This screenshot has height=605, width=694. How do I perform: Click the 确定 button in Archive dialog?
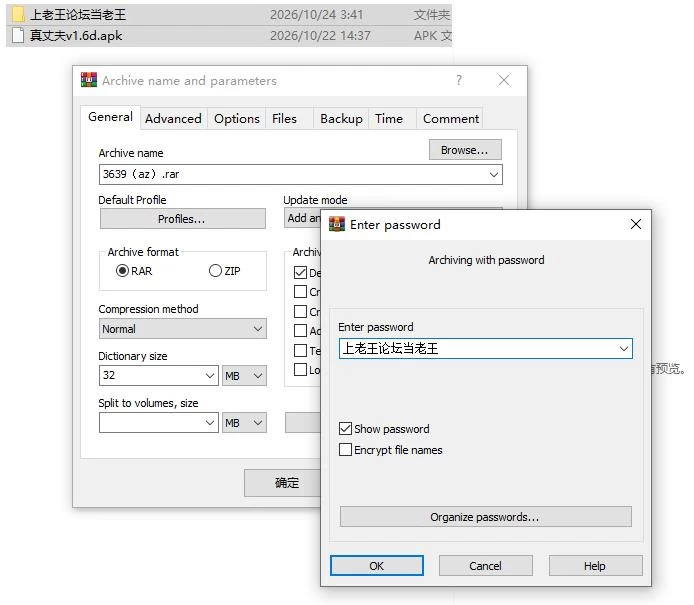click(x=282, y=482)
